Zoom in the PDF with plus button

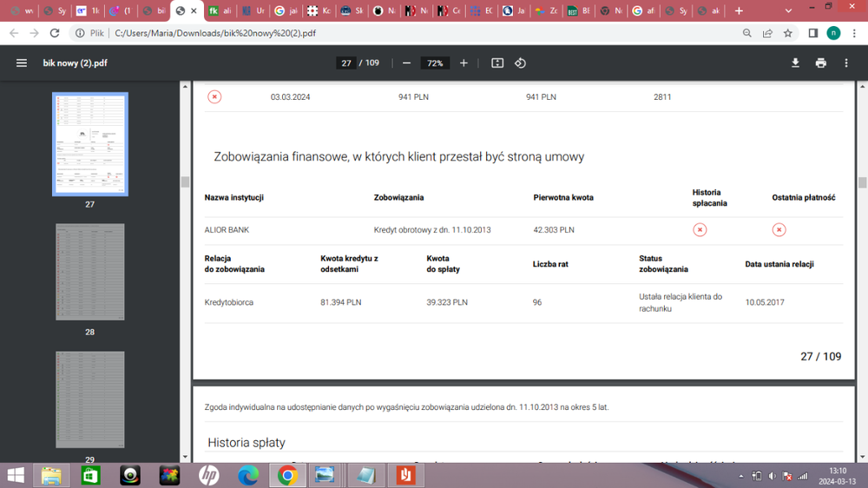(x=464, y=63)
